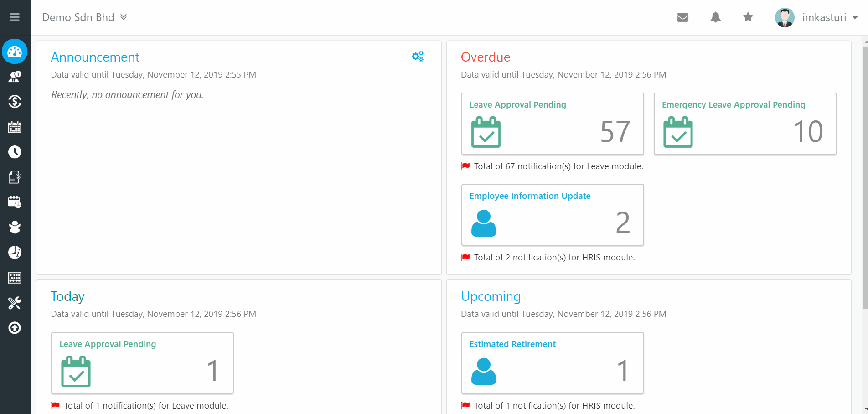The image size is (868, 414).
Task: Open the calendar sidebar icon
Action: 15,127
